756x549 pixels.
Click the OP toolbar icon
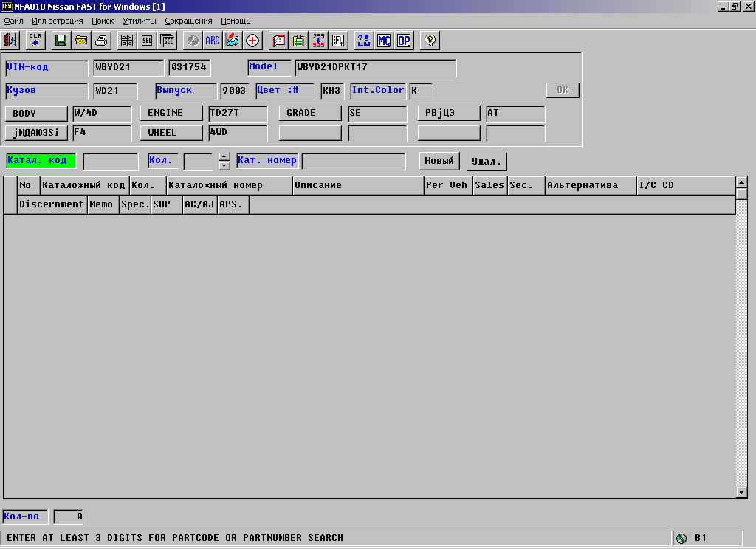tap(404, 41)
